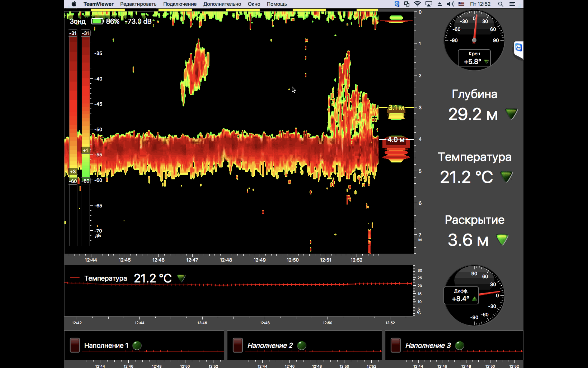Click the 4.0 м white depth marker
The image size is (588, 368).
tap(396, 139)
